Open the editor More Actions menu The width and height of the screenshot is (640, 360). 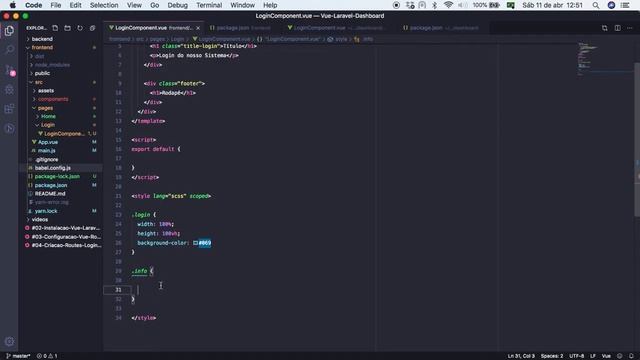click(630, 28)
